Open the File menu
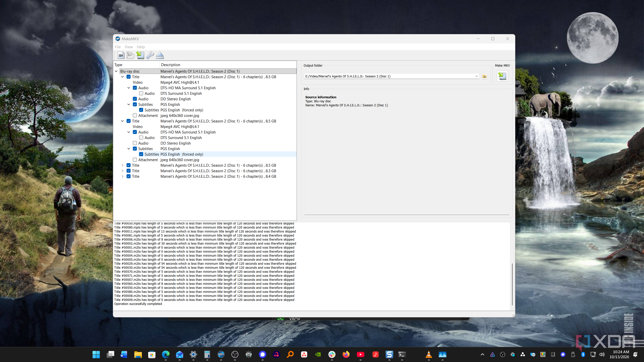Image resolution: width=644 pixels, height=362 pixels. click(x=118, y=47)
